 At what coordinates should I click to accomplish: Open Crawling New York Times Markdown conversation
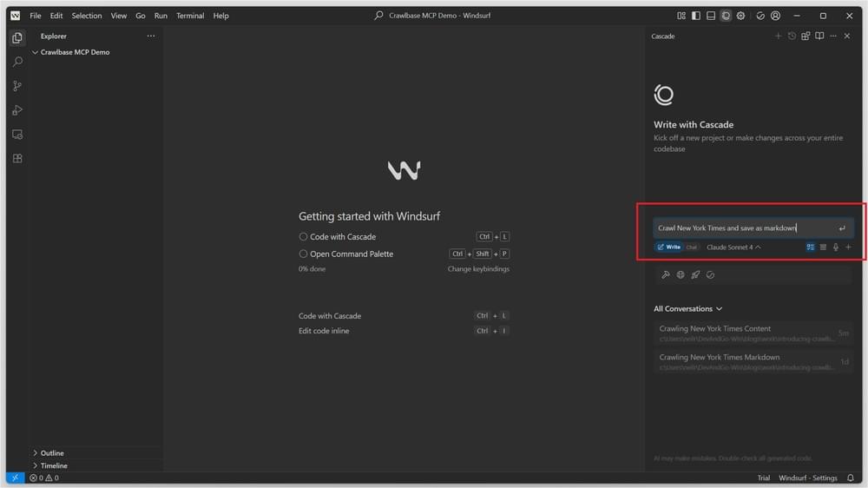(x=753, y=362)
